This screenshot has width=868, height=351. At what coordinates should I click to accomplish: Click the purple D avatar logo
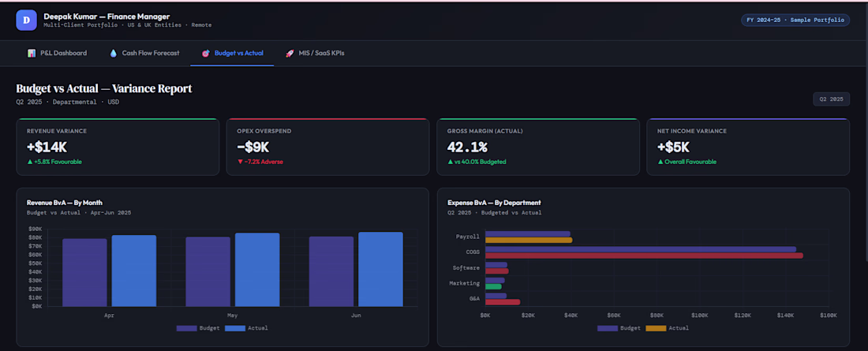coord(26,20)
